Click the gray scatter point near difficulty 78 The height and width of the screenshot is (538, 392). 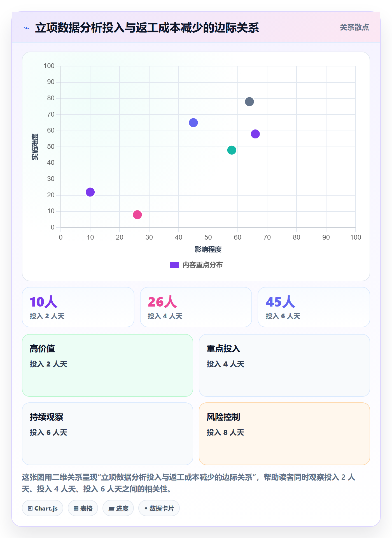pos(249,102)
